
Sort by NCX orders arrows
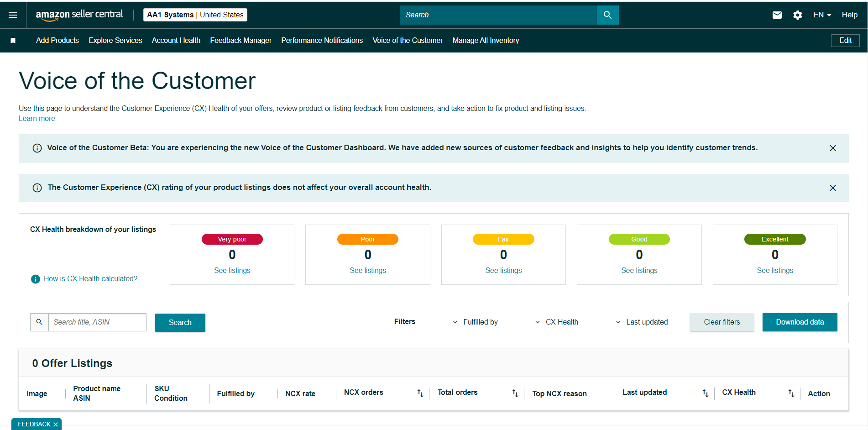point(420,393)
